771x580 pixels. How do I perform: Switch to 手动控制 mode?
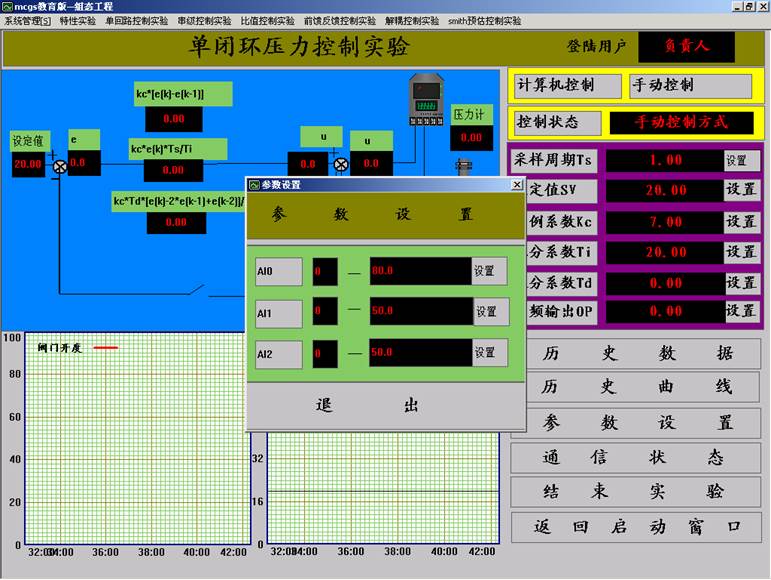[x=689, y=86]
